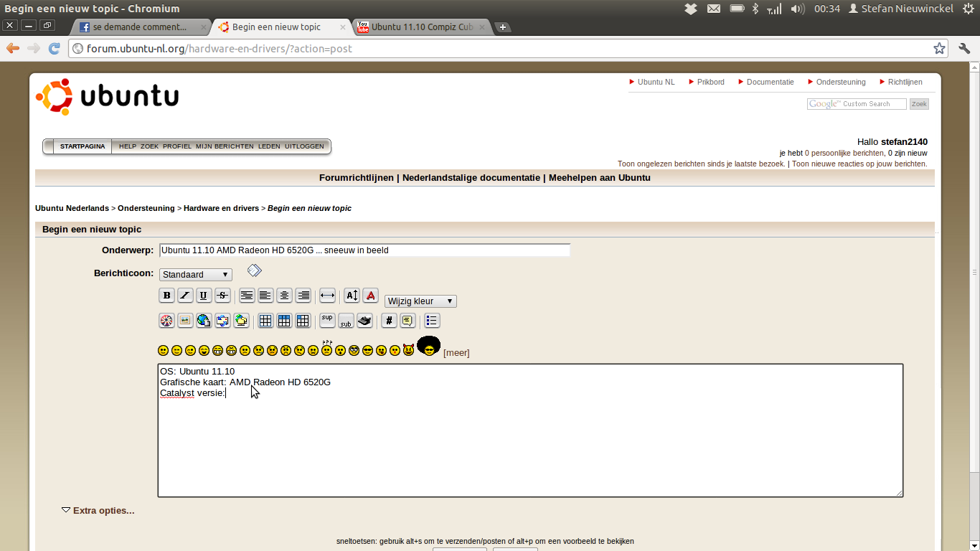
Task: Click into the Onderwerp subject field
Action: pyautogui.click(x=364, y=250)
